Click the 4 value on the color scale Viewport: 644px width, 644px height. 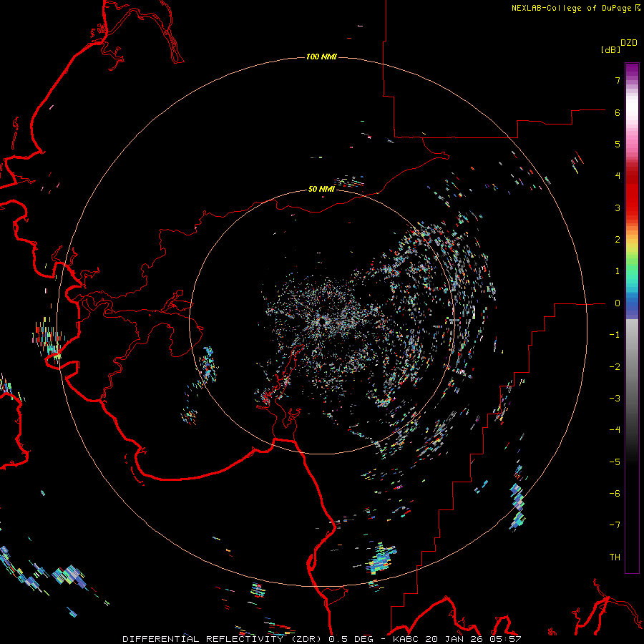(x=618, y=176)
